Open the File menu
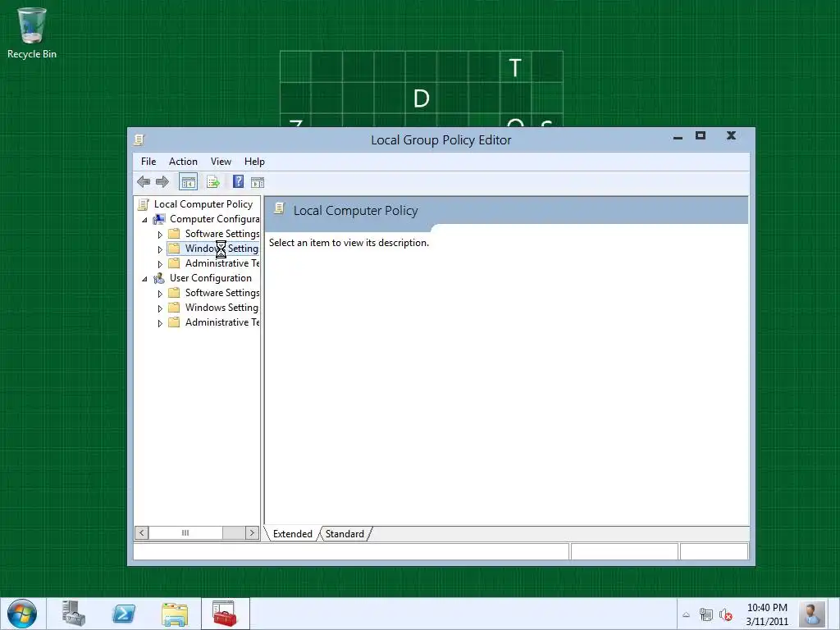 tap(148, 162)
